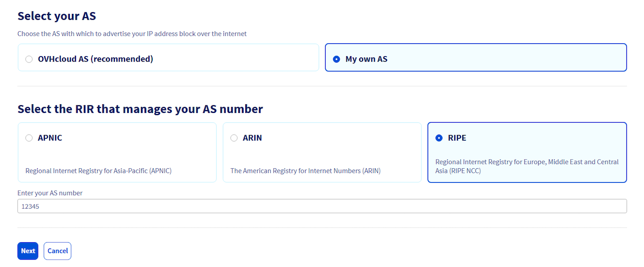Click the RIPE NCC description text
Viewport: 644px width, 267px height.
[527, 166]
